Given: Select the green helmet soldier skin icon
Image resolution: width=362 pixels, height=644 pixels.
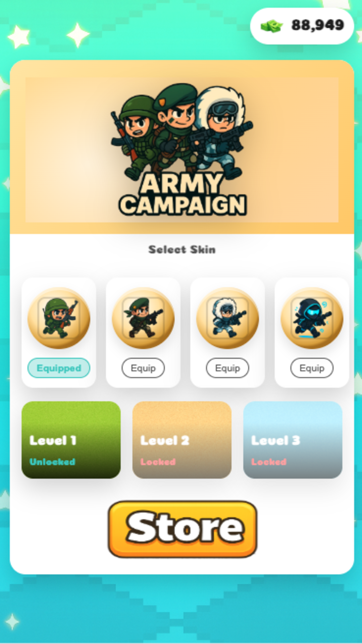Looking at the screenshot, I should pos(59,318).
